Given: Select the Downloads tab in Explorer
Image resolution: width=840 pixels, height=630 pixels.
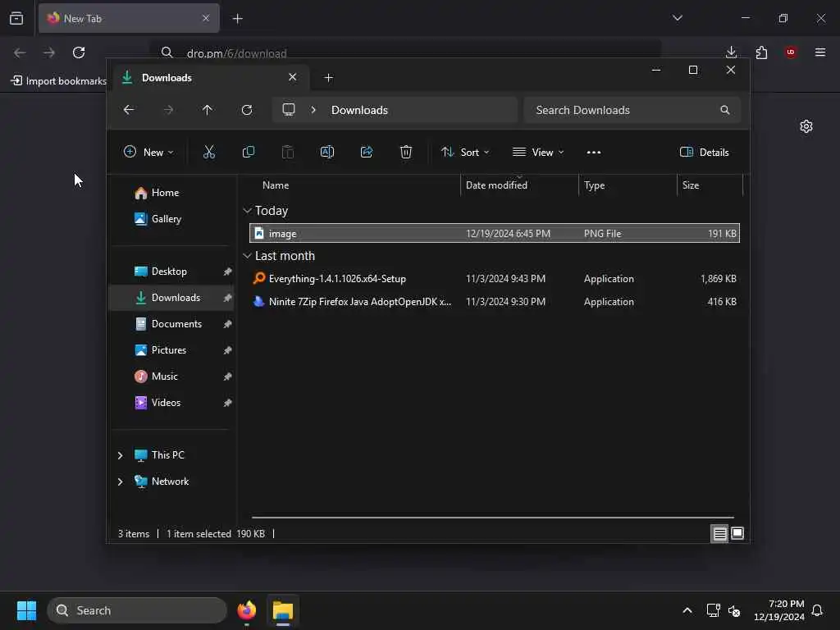Looking at the screenshot, I should coord(209,78).
